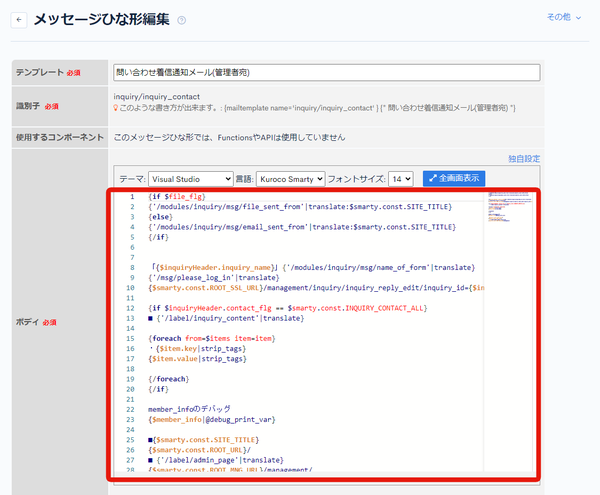
Task: Open the help question mark icon
Action: click(x=182, y=20)
